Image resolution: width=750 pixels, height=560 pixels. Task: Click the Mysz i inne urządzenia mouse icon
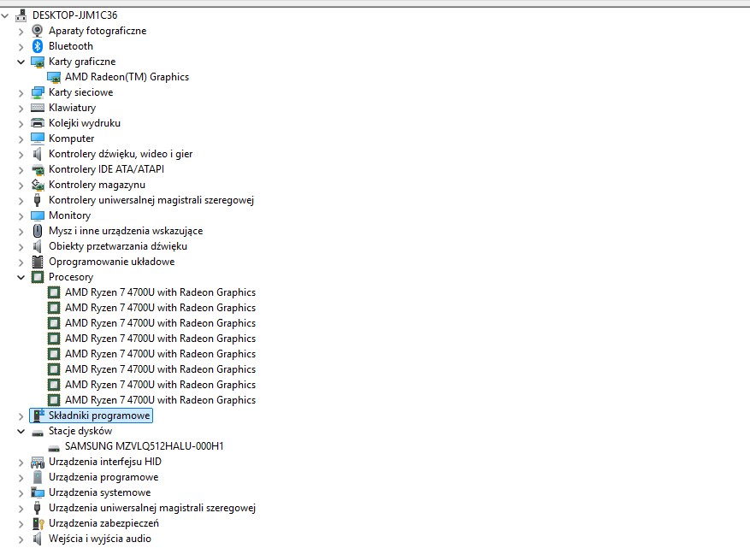point(38,231)
